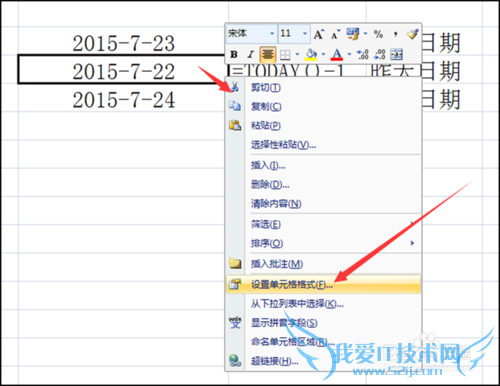Apply the yellow fill color bucket

coord(311,54)
